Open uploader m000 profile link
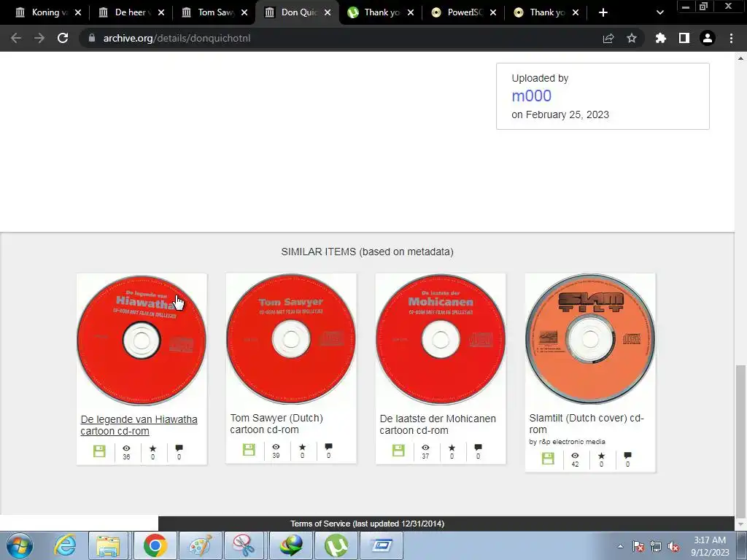The height and width of the screenshot is (560, 747). (531, 96)
